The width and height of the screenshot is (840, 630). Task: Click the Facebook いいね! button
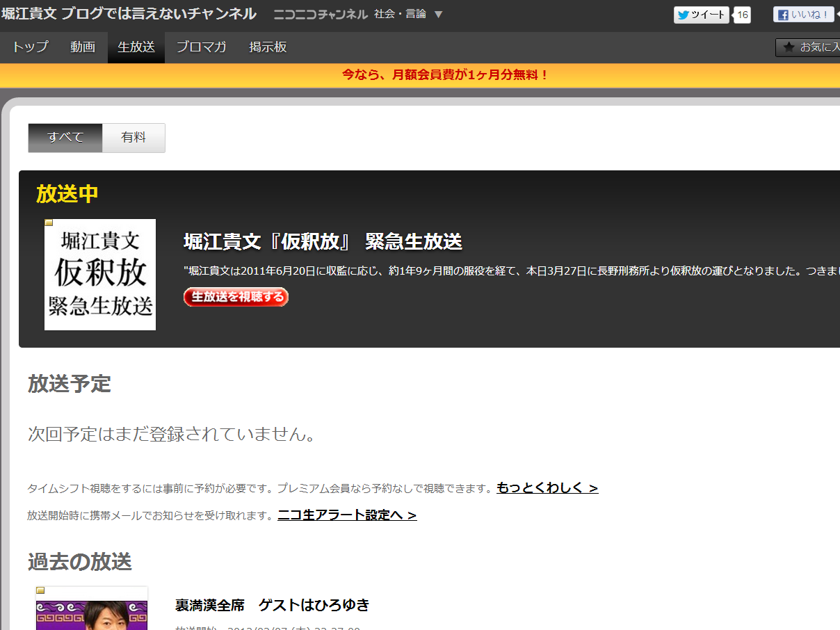(802, 15)
